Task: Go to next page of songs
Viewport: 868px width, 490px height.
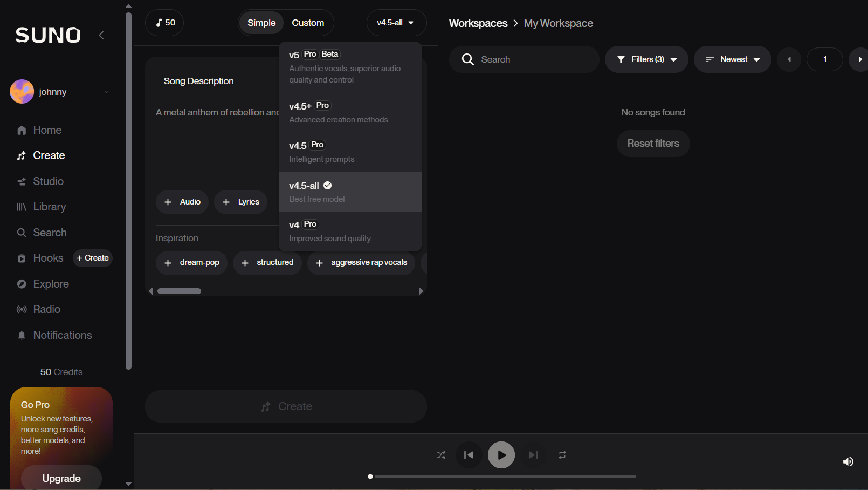Action: click(859, 59)
